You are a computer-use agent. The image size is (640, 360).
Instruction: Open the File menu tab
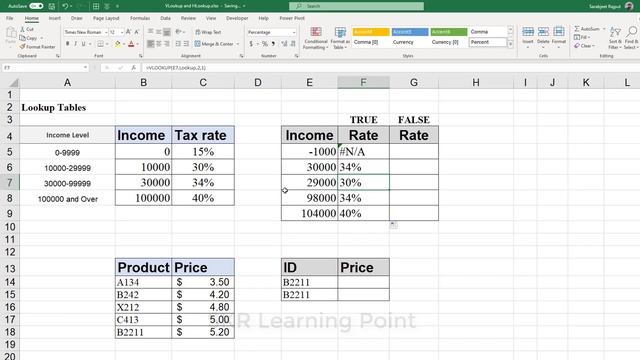click(10, 18)
